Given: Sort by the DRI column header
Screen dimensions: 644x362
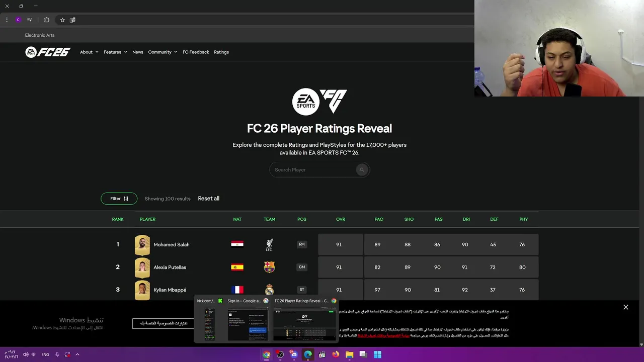Looking at the screenshot, I should click(x=466, y=219).
